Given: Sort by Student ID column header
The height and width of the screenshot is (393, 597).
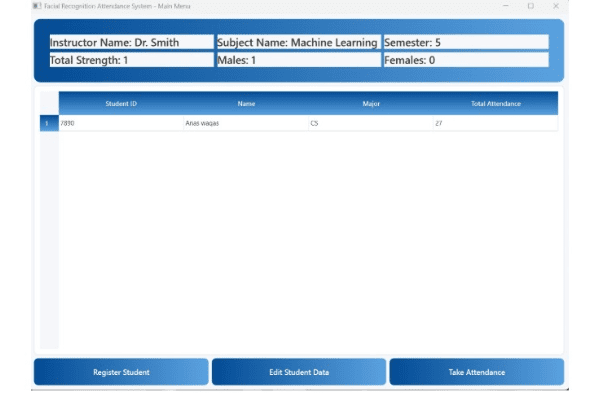Looking at the screenshot, I should (x=121, y=104).
